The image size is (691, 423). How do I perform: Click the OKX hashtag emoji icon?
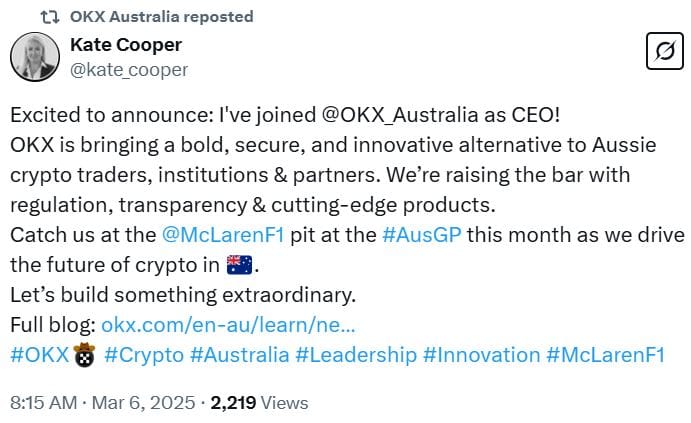click(84, 355)
